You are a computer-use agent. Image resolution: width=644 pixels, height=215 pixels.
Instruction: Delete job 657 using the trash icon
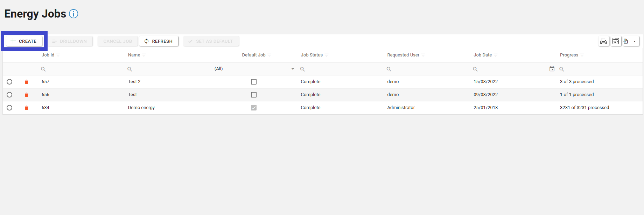(27, 82)
